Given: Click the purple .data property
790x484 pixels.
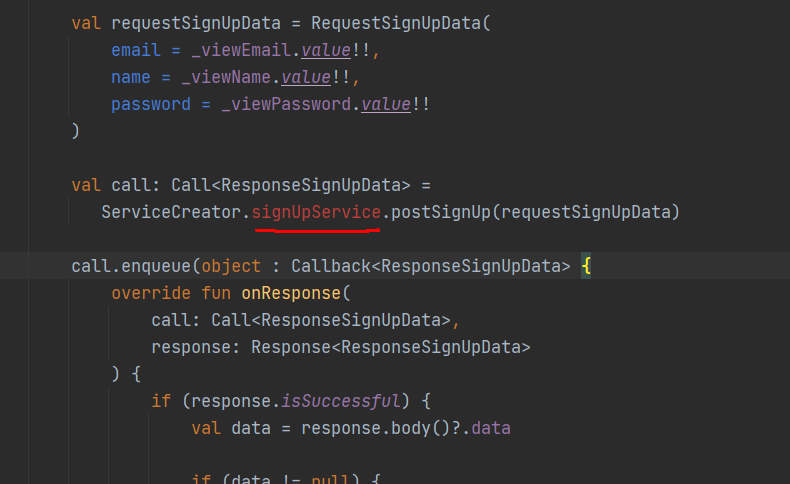Looking at the screenshot, I should tap(491, 429).
